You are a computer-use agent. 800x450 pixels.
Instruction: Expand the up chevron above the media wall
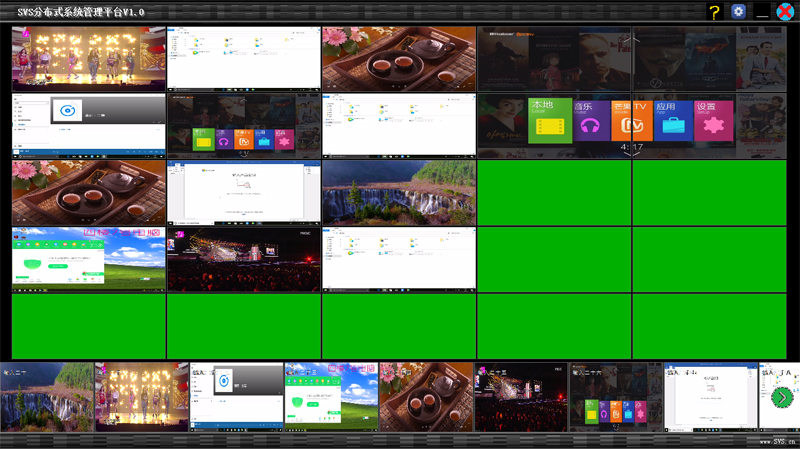(x=630, y=40)
